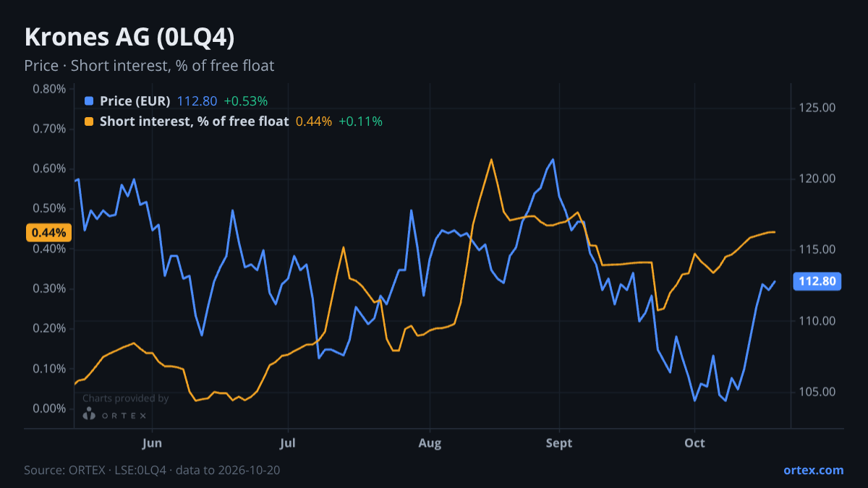Click the 125.00 right axis label
The image size is (868, 488).
pos(817,108)
